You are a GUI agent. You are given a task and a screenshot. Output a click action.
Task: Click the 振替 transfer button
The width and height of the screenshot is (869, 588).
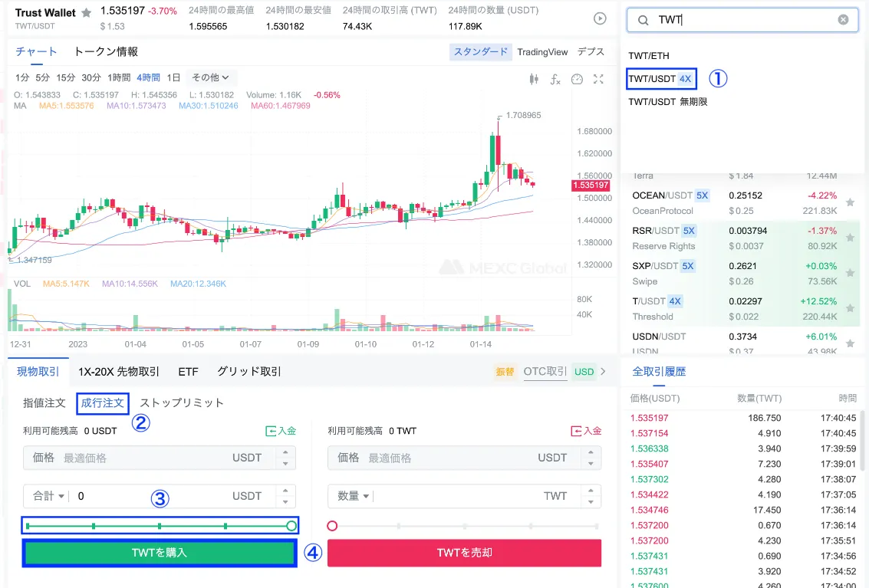pyautogui.click(x=505, y=371)
